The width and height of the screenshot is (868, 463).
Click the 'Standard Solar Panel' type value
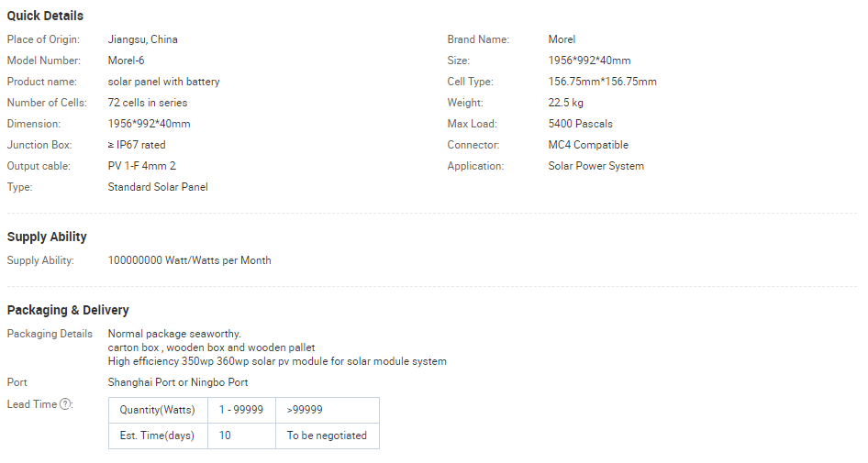[x=158, y=187]
